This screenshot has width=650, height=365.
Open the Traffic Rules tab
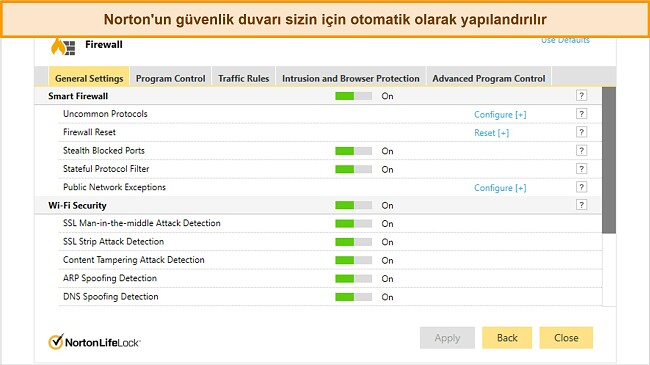point(243,78)
